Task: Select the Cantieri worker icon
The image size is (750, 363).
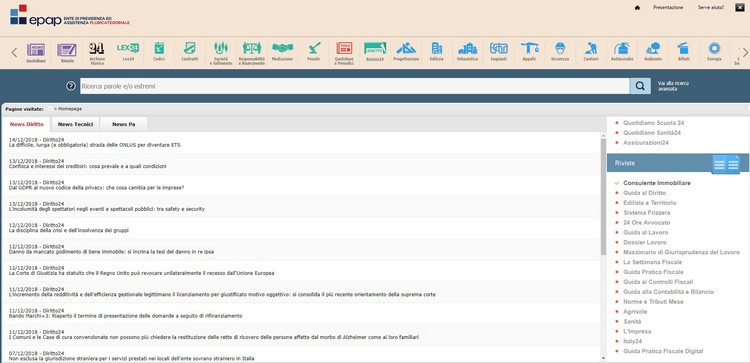Action: [591, 52]
